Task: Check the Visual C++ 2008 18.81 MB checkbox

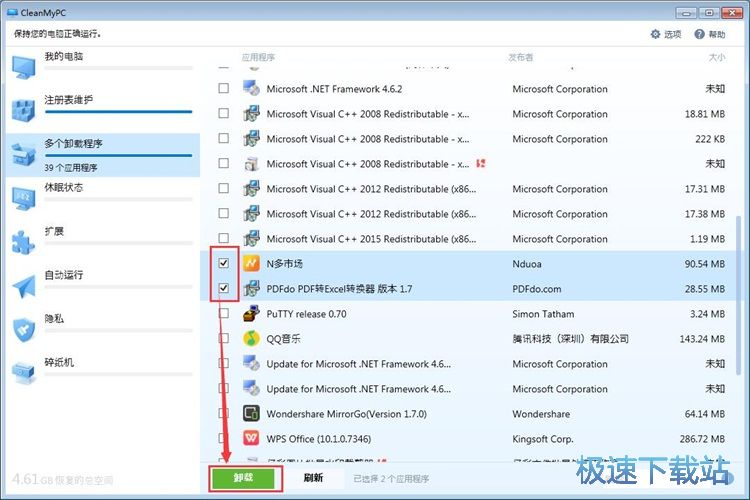Action: click(223, 113)
